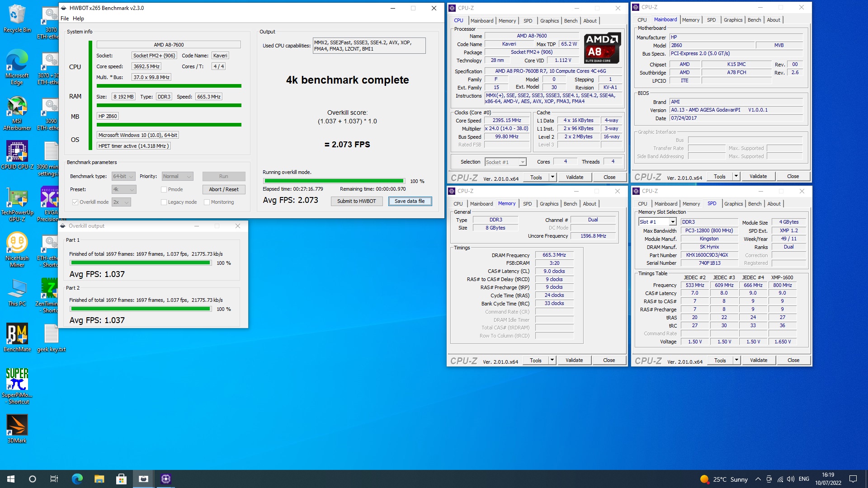This screenshot has width=868, height=488.
Task: Click the taskbar search circle icon
Action: (x=33, y=479)
